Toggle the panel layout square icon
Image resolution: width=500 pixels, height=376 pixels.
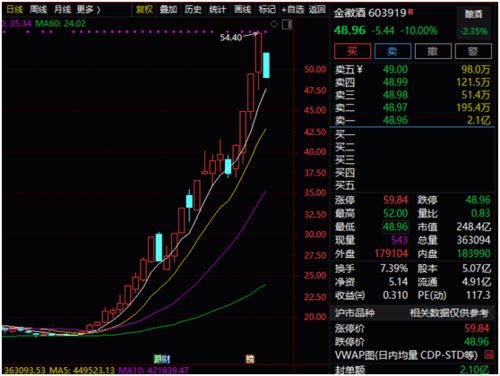[x=287, y=24]
